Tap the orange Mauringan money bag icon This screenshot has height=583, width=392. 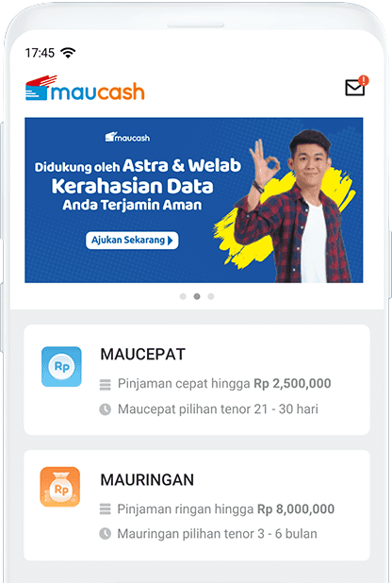tap(60, 487)
